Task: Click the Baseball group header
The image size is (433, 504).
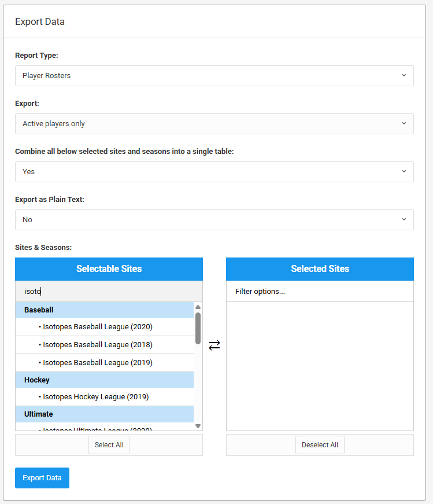Action: (x=105, y=310)
